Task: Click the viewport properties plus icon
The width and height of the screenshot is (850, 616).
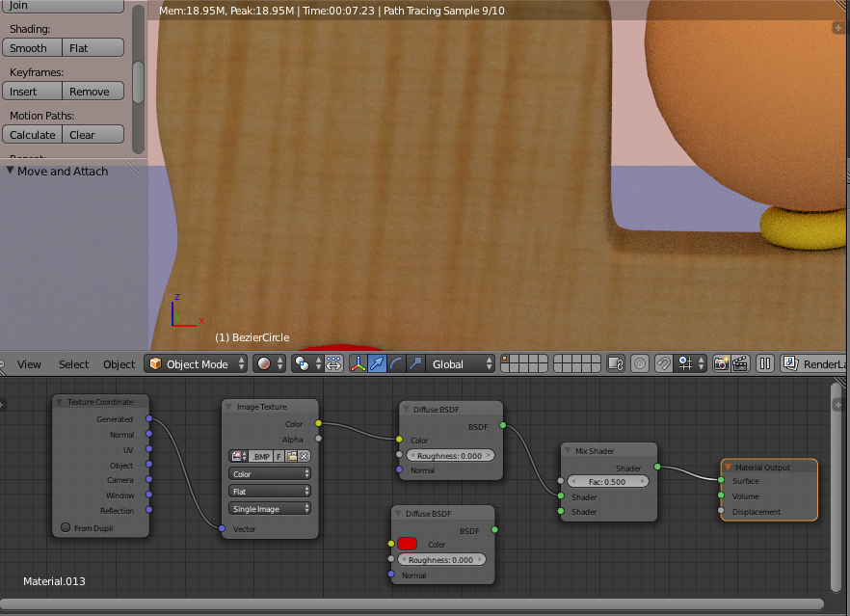Action: (837, 28)
